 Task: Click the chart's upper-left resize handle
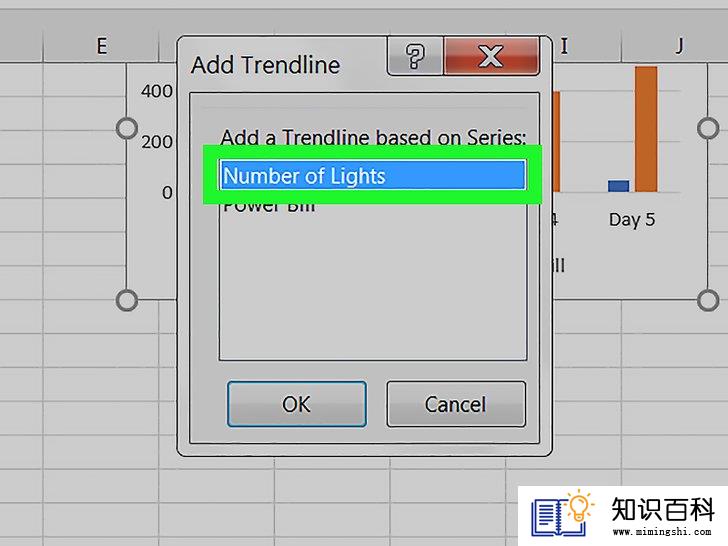coord(127,128)
